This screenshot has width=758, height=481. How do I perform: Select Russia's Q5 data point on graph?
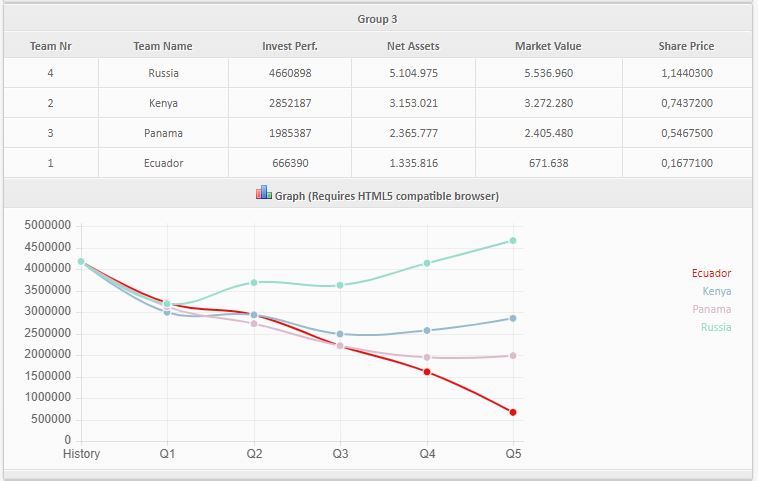coord(513,241)
